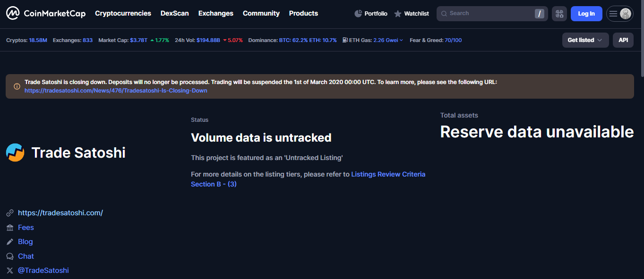The height and width of the screenshot is (279, 644).
Task: Open the Listings Review Criteria Section B link
Action: coord(308,179)
